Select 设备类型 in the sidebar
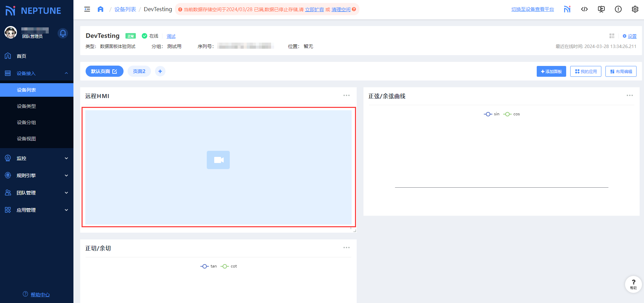This screenshot has height=303, width=644. (x=26, y=106)
